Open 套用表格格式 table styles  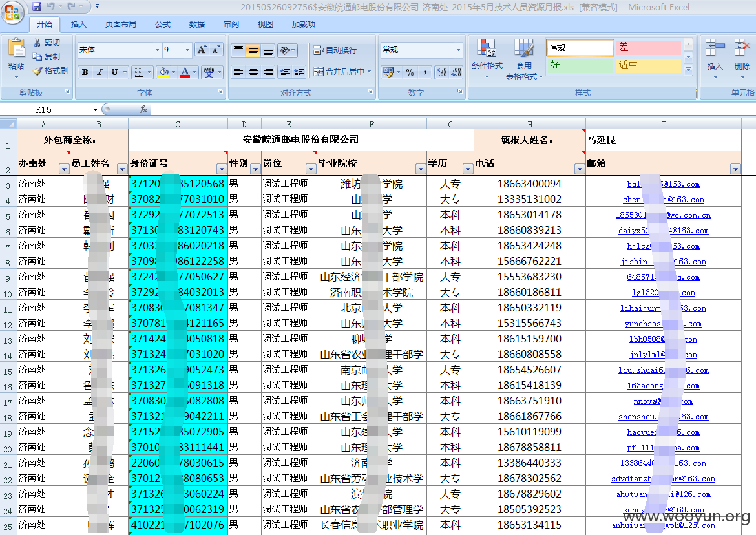524,59
